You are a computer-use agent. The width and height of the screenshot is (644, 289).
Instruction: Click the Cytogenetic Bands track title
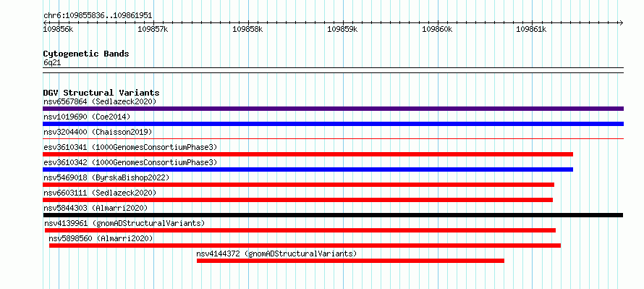(x=86, y=54)
